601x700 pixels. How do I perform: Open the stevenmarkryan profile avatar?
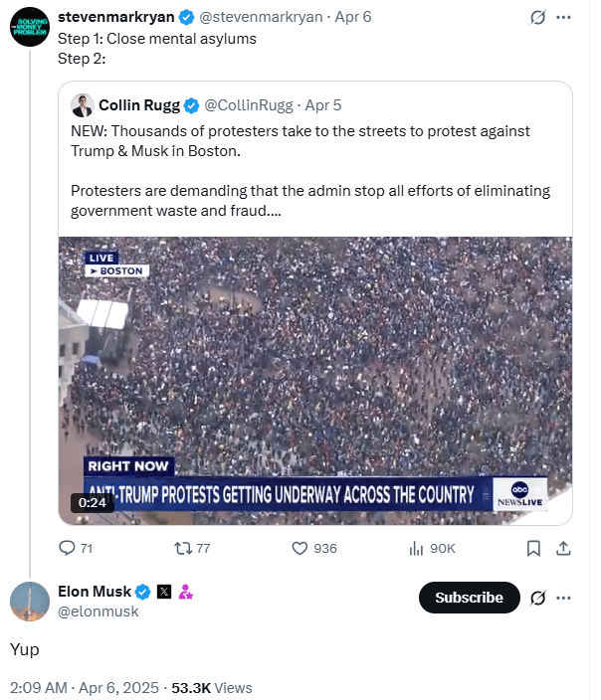click(29, 26)
